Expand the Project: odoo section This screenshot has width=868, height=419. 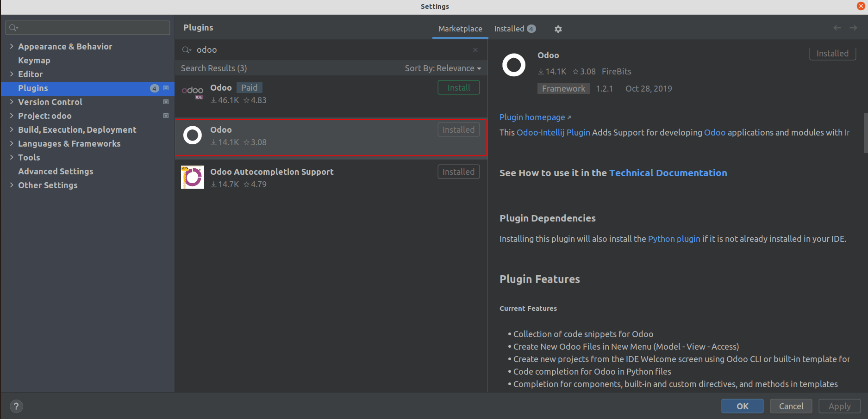pyautogui.click(x=12, y=116)
